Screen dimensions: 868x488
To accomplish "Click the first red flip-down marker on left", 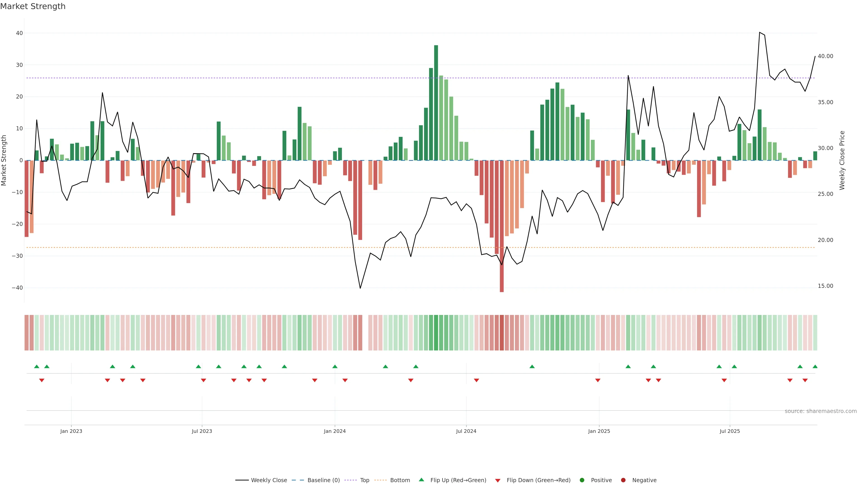I will click(42, 380).
